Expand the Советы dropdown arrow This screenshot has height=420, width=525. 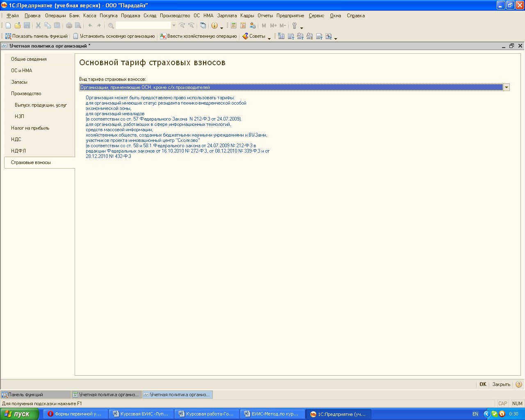(269, 38)
